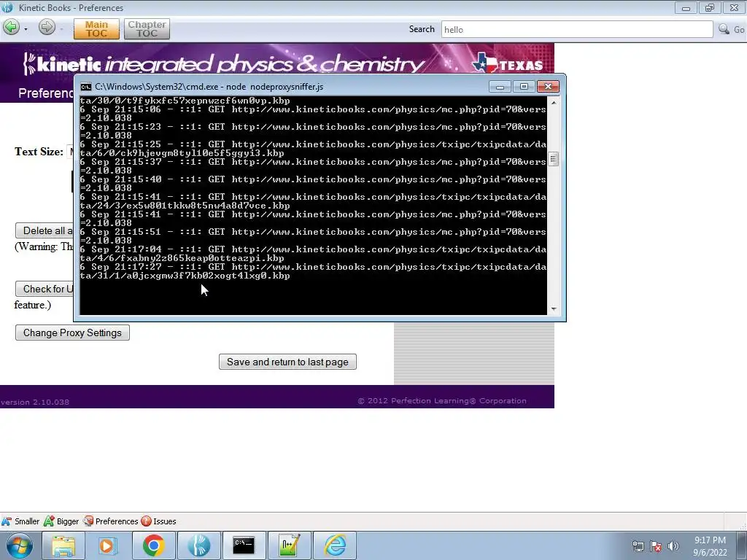747x560 pixels.
Task: Click the Change Proxy Settings button
Action: [72, 332]
